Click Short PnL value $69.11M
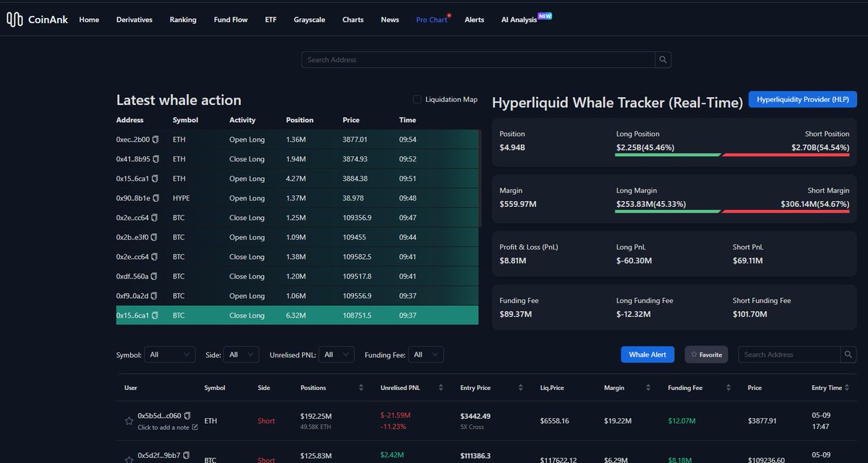This screenshot has width=868, height=463. [x=749, y=260]
